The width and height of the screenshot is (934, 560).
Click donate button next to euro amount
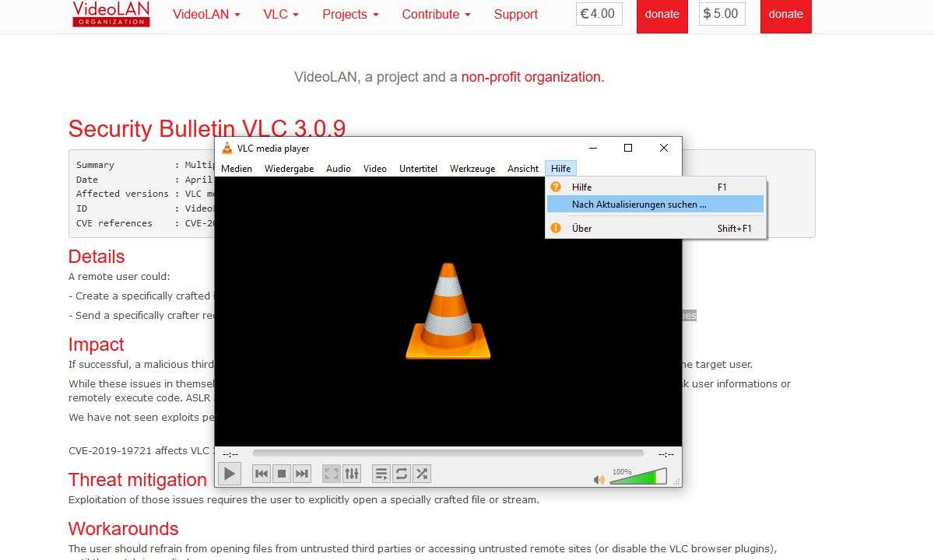point(662,14)
